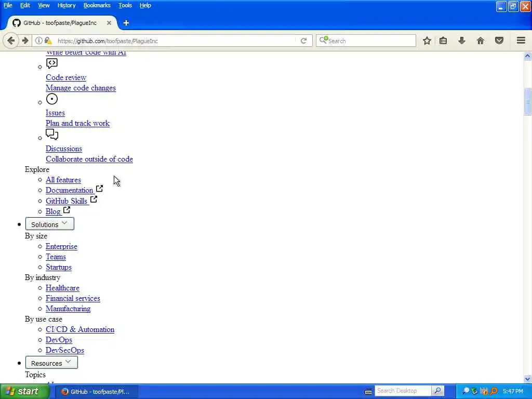Open the Code review link
The width and height of the screenshot is (532, 399).
(66, 77)
